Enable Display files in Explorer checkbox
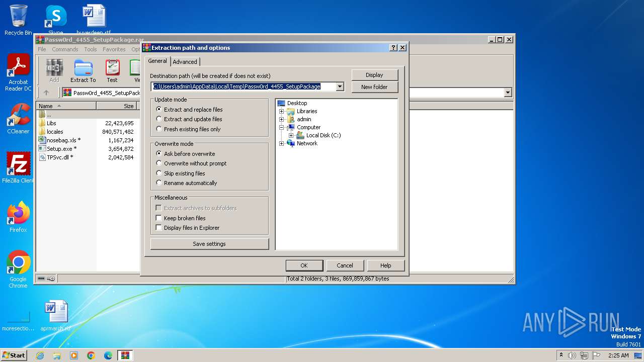644x362 pixels. click(159, 228)
